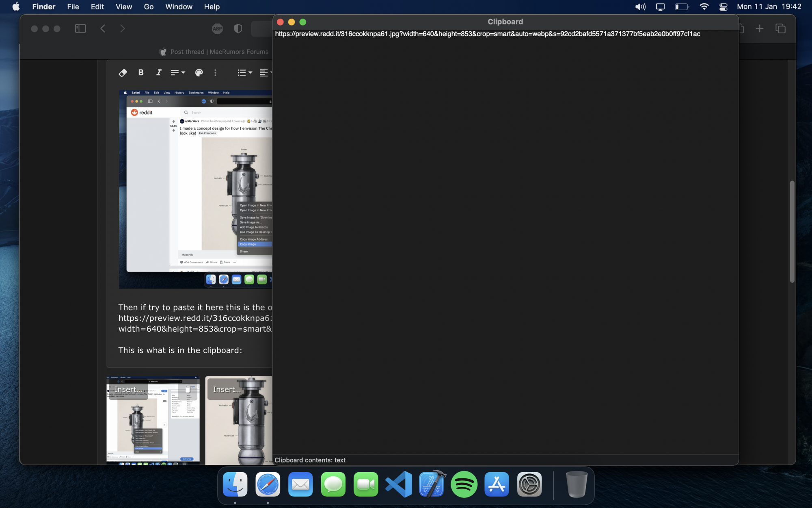Click the eraser remove-formatting icon
The image size is (812, 508).
(x=123, y=72)
